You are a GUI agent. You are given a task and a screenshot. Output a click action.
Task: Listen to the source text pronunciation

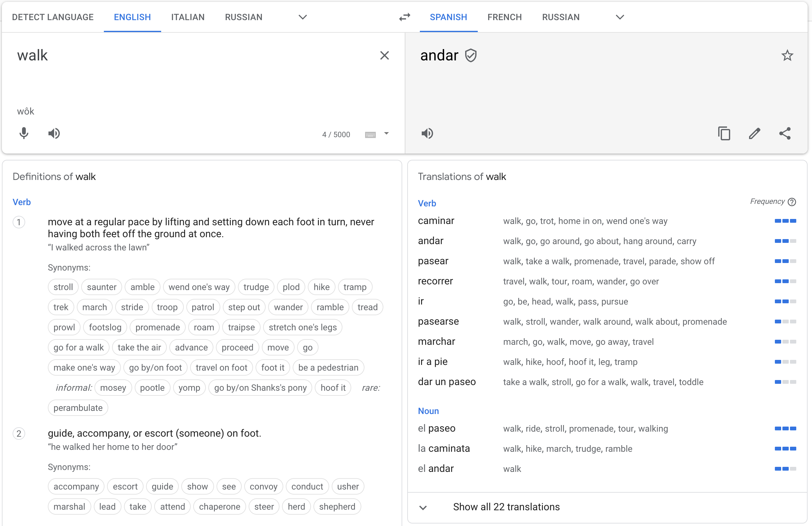coord(54,133)
